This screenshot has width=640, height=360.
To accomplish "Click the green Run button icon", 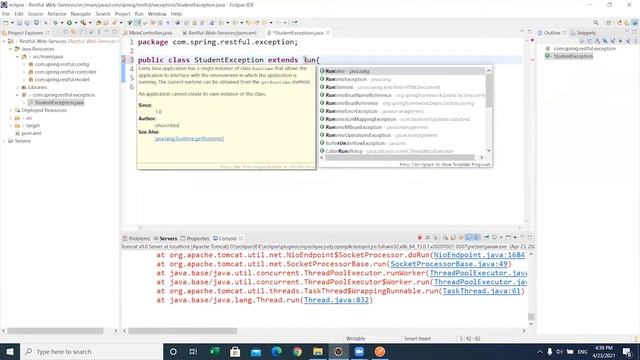I will pyautogui.click(x=69, y=23).
